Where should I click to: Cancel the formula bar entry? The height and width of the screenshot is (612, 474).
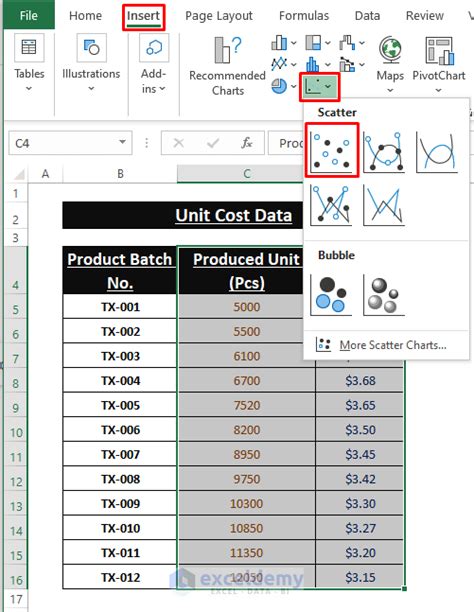pyautogui.click(x=178, y=143)
